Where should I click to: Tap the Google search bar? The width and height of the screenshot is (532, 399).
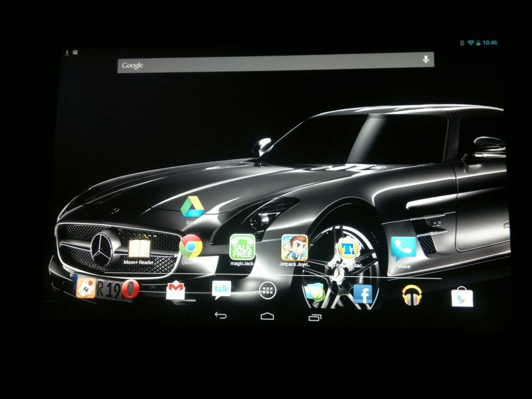(x=276, y=62)
